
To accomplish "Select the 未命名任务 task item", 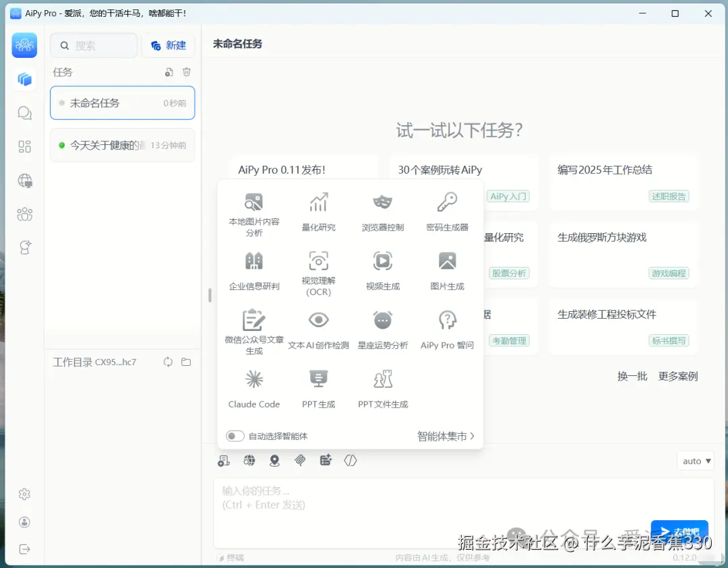I will [x=123, y=103].
